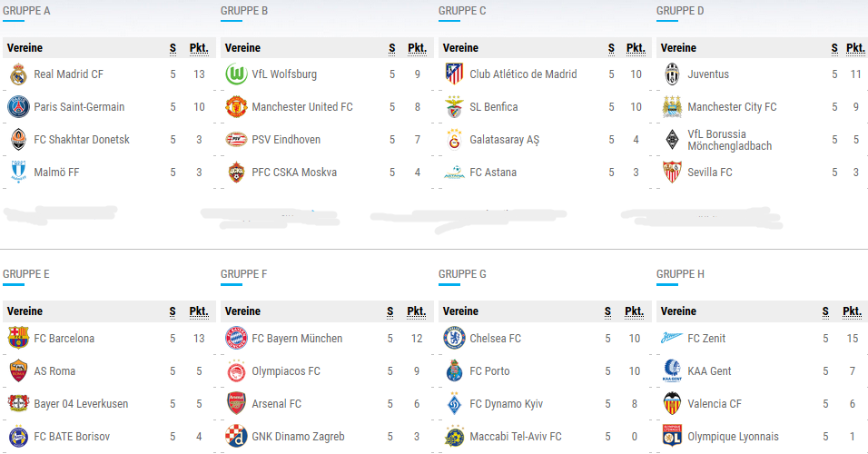Click the FC Bayern München logo

pyautogui.click(x=236, y=339)
